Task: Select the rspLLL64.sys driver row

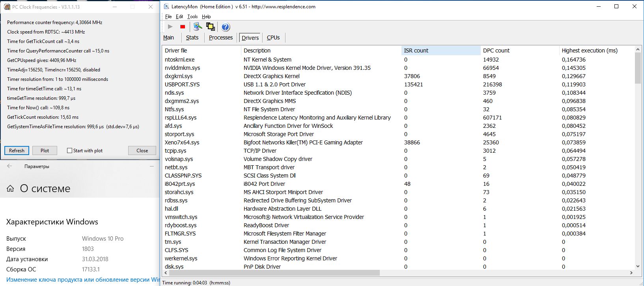Action: tap(398, 118)
